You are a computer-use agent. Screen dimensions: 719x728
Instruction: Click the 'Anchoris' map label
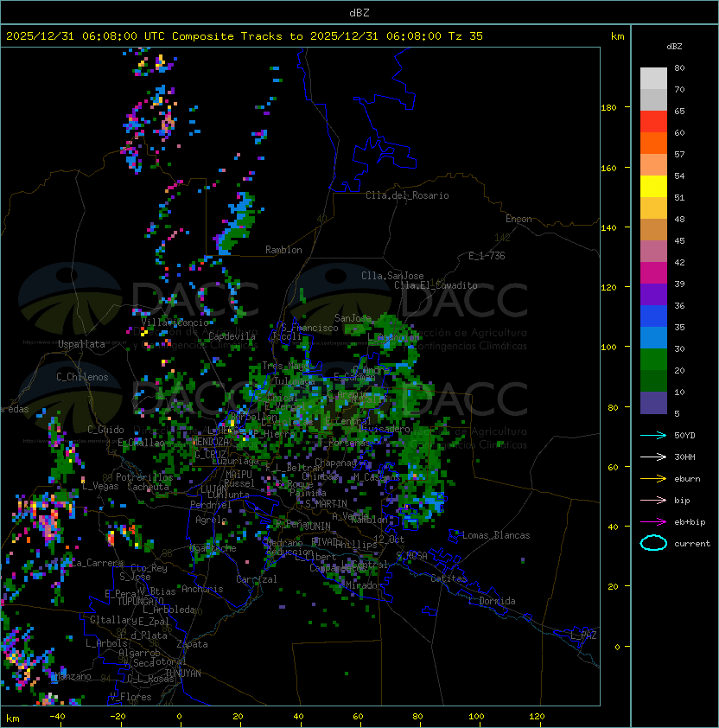tap(202, 589)
